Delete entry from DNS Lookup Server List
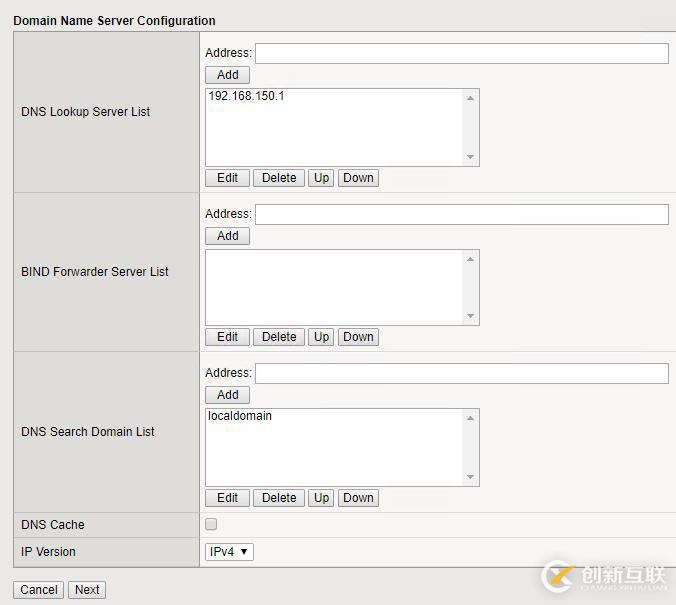Image resolution: width=676 pixels, height=605 pixels. (279, 178)
